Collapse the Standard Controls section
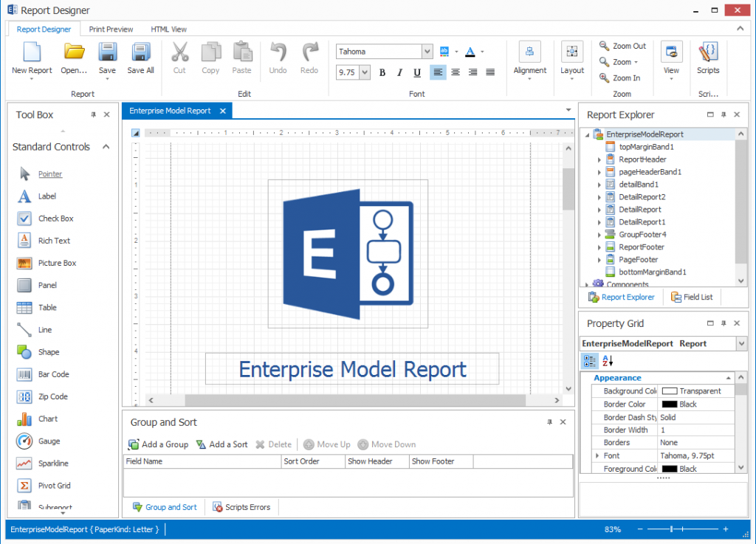Viewport: 756px width, 544px height. (106, 146)
